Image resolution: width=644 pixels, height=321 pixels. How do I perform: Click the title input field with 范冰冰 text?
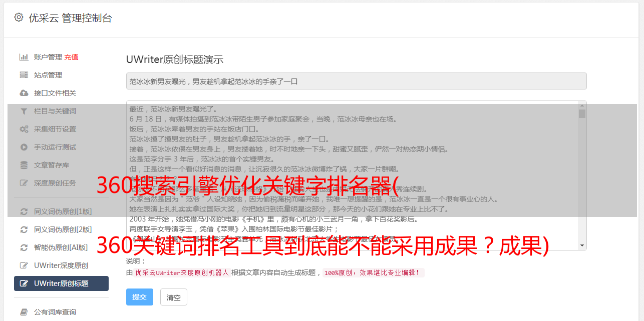356,81
